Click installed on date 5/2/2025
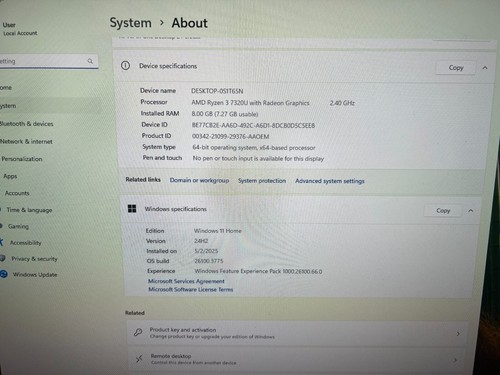This screenshot has height=375, width=500. tap(206, 251)
